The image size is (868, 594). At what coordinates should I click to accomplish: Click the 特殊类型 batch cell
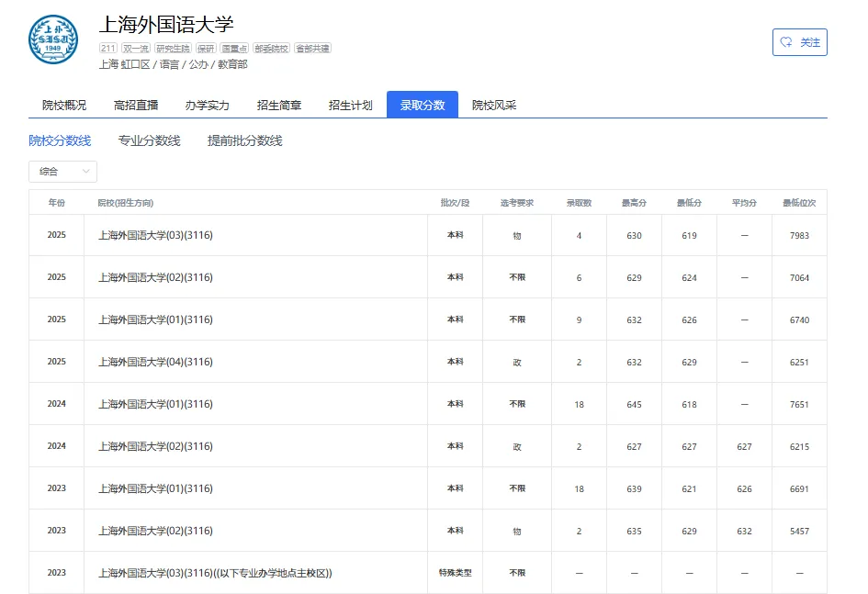455,573
